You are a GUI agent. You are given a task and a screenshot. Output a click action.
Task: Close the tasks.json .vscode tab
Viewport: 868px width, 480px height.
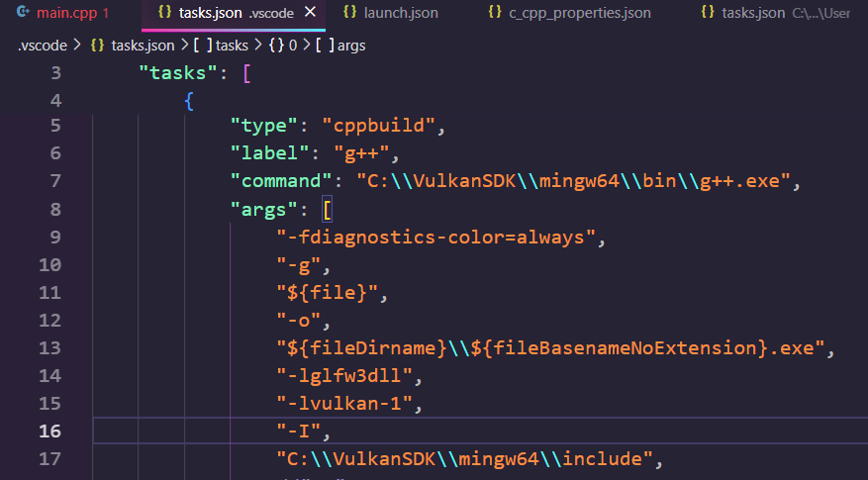pos(311,12)
